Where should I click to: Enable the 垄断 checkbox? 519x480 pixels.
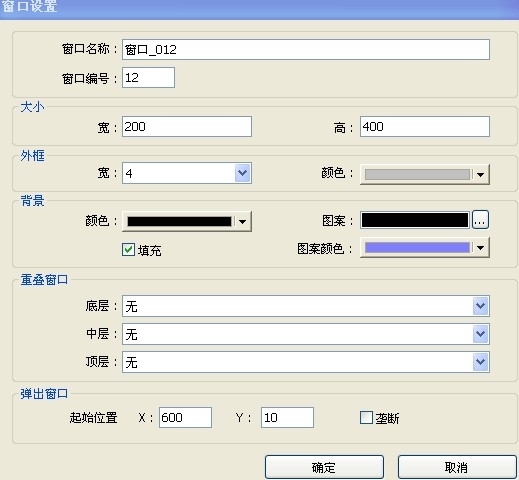tap(366, 417)
